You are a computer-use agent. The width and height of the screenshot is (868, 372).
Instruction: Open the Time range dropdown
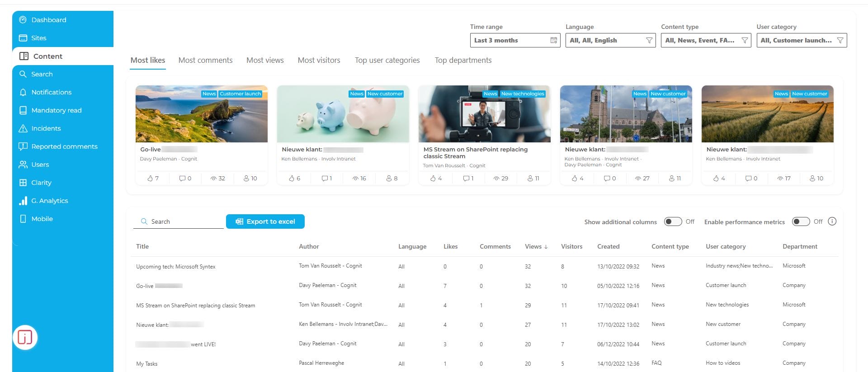click(x=515, y=40)
